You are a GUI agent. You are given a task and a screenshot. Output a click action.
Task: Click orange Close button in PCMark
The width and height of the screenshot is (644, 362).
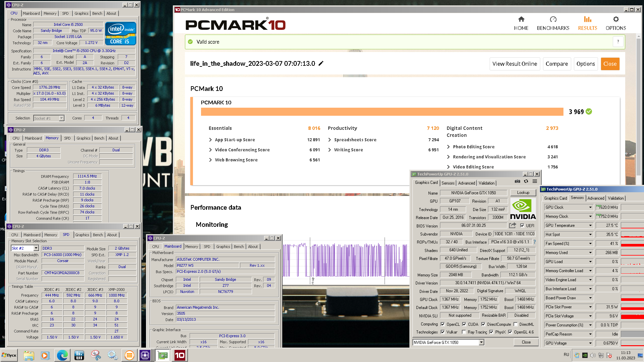(610, 64)
